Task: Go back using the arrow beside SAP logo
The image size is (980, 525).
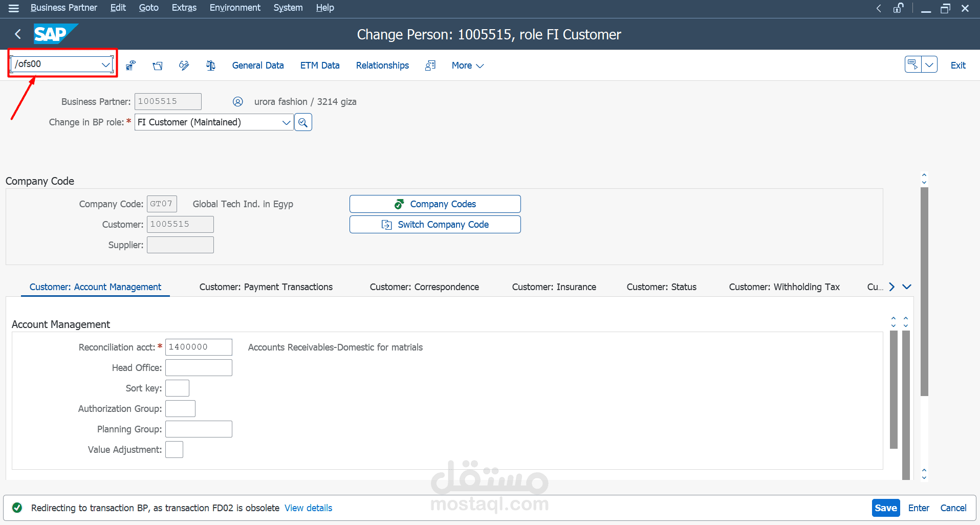Action: tap(18, 34)
